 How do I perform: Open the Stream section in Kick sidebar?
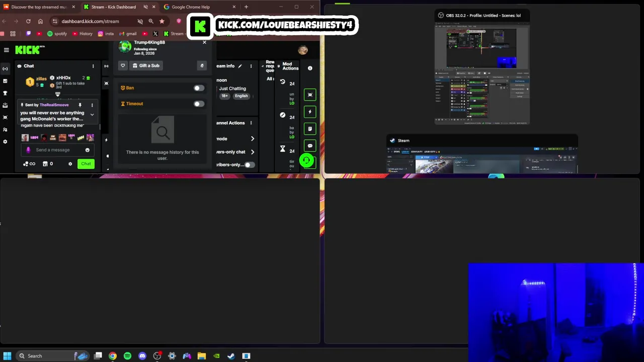click(5, 68)
